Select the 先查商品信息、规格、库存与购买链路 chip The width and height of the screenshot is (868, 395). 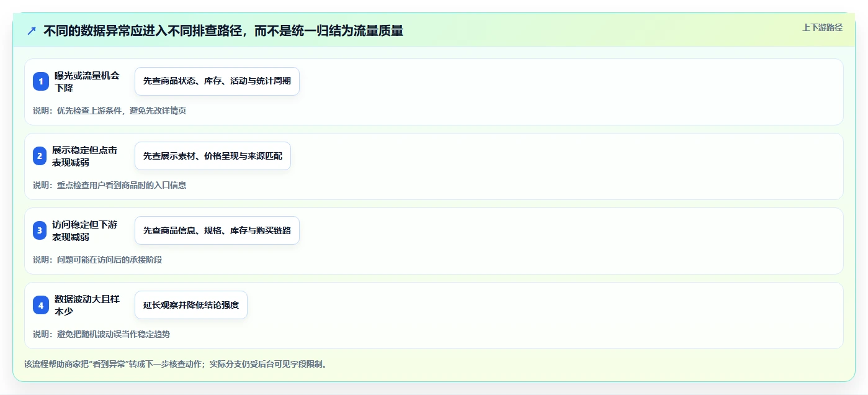click(x=217, y=230)
